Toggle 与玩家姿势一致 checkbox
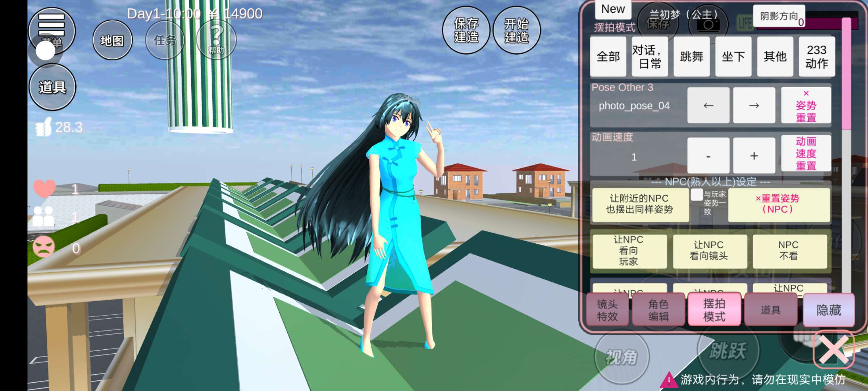Screen dimensions: 868x391 (696, 195)
